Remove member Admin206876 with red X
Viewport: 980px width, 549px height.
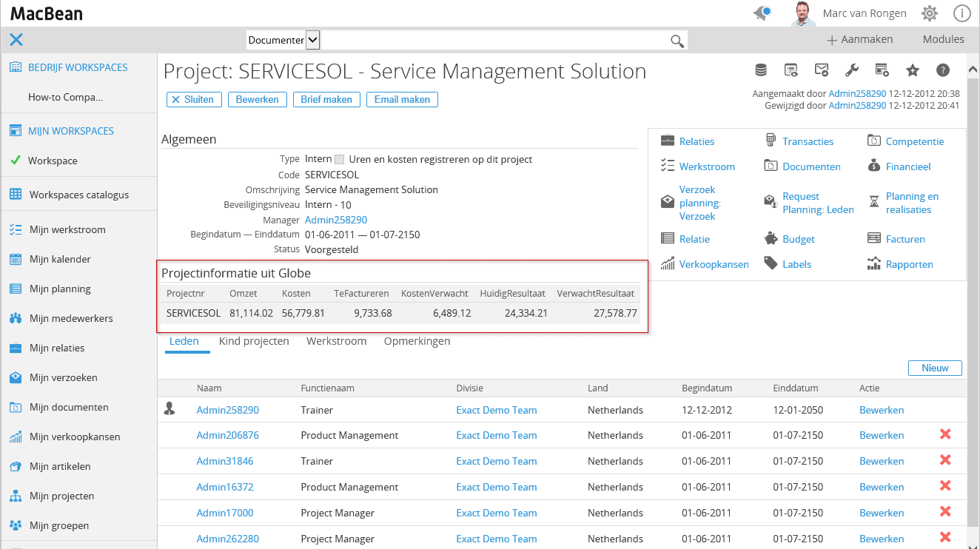(944, 435)
